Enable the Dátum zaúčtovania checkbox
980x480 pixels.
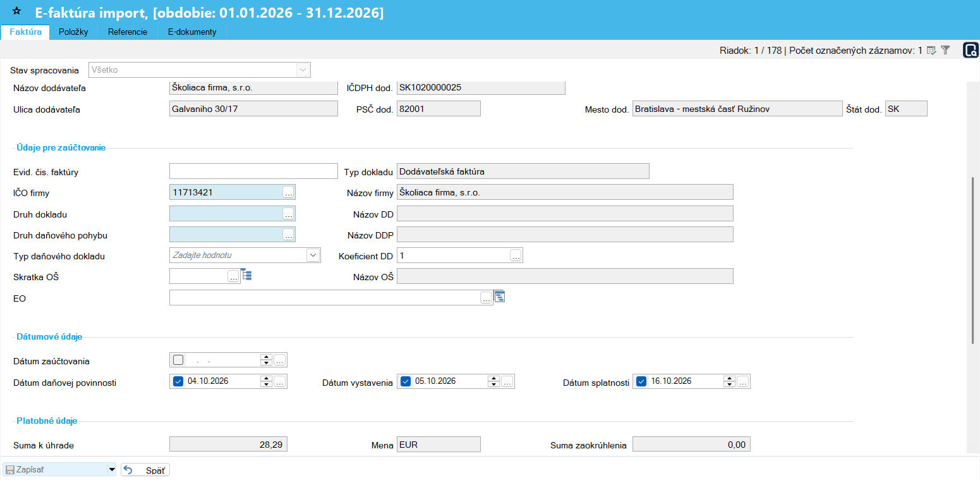(x=178, y=360)
